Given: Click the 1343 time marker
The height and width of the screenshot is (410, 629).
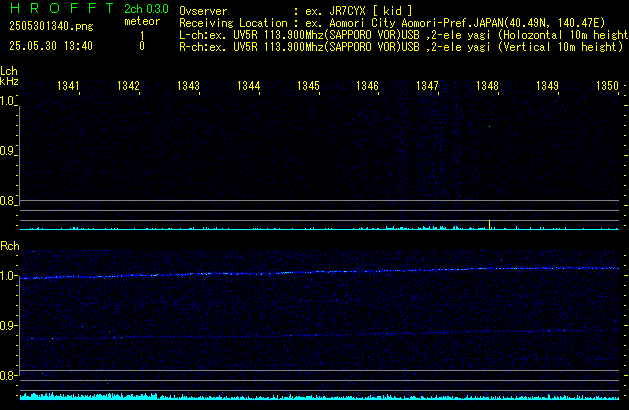Looking at the screenshot, I should click(x=188, y=86).
